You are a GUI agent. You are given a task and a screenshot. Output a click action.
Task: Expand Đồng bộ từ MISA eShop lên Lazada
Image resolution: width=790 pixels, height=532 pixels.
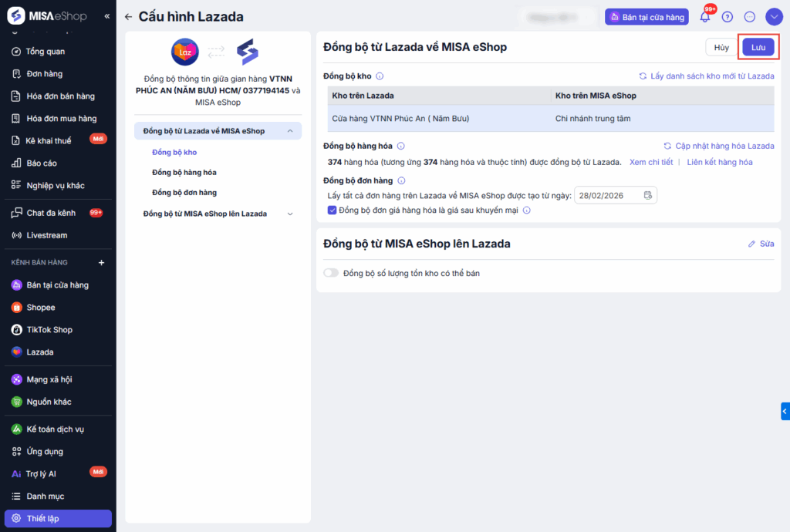point(289,214)
